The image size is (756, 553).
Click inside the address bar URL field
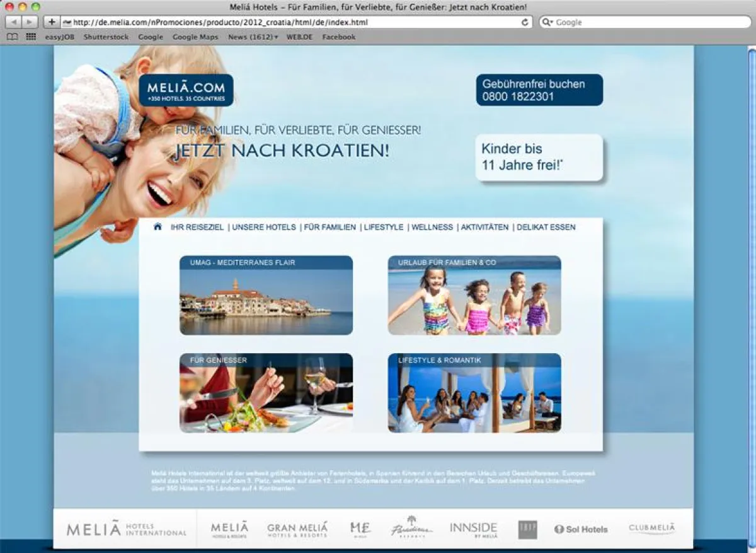[x=252, y=22]
